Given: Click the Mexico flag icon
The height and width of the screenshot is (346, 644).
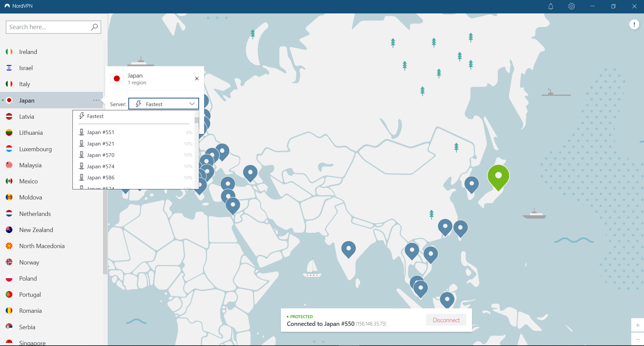Looking at the screenshot, I should click(x=9, y=181).
